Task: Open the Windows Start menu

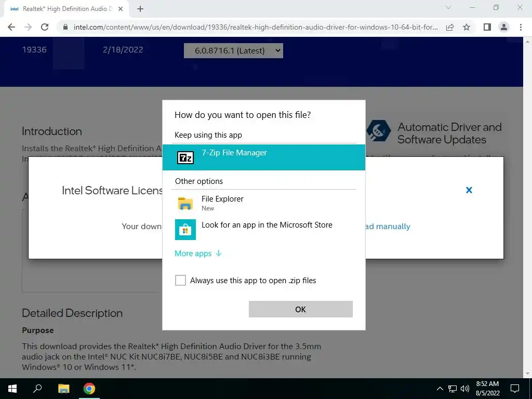Action: (12, 389)
